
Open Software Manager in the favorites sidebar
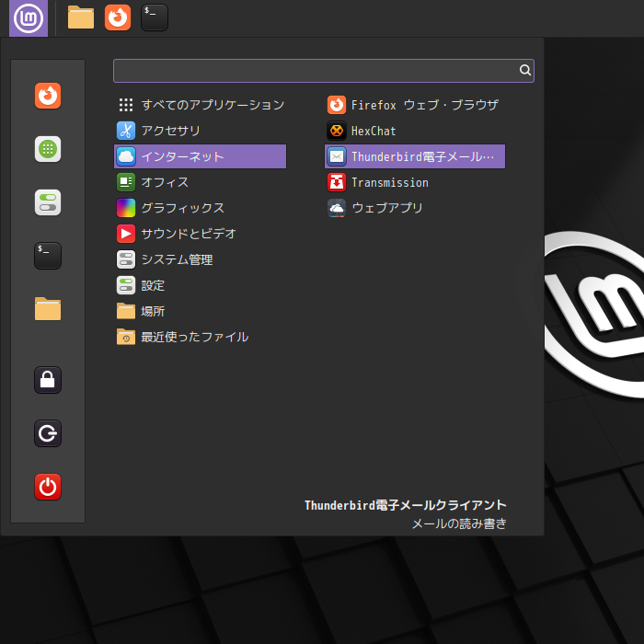coord(48,149)
